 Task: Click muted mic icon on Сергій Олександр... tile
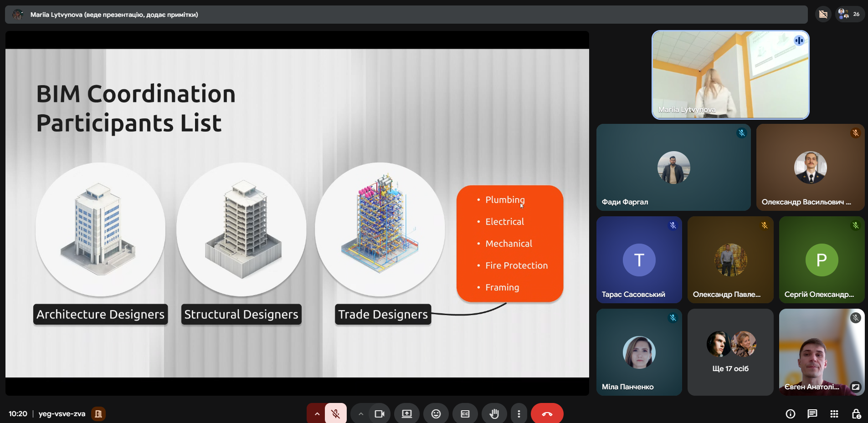[856, 225]
